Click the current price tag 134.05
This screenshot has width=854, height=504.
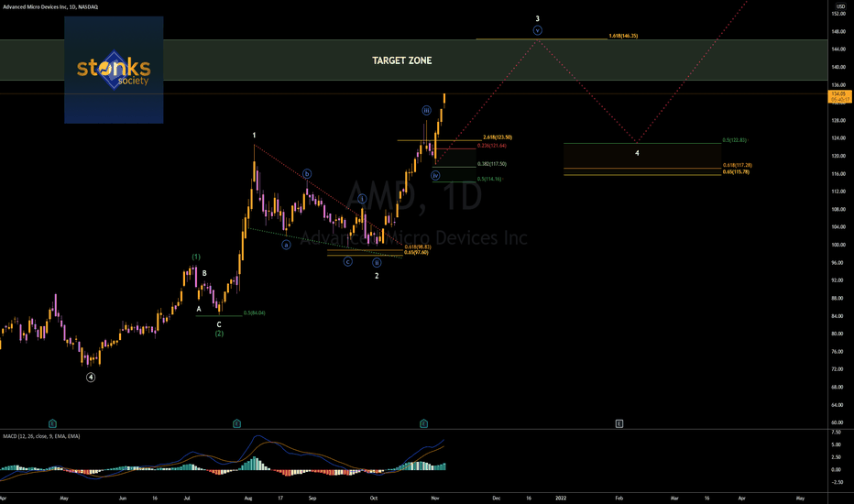coord(839,96)
